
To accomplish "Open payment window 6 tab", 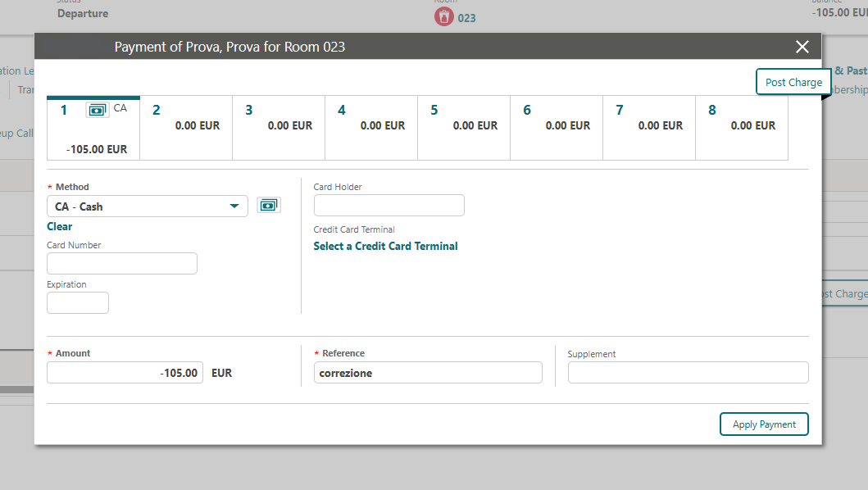I will tap(557, 127).
